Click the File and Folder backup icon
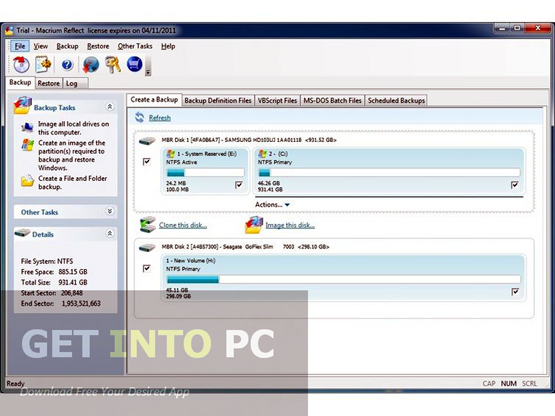The width and height of the screenshot is (555, 416). pyautogui.click(x=27, y=181)
